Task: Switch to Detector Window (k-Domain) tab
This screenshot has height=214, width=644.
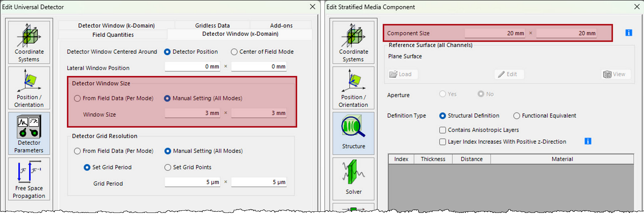Action: [116, 25]
